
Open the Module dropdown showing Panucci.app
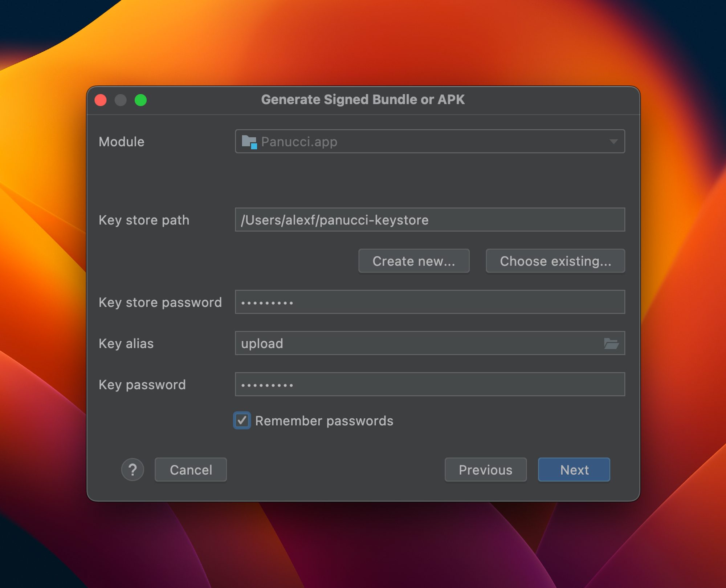tap(430, 141)
